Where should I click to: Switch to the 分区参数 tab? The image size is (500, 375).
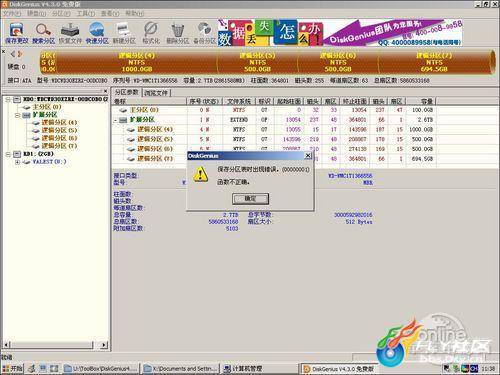126,92
